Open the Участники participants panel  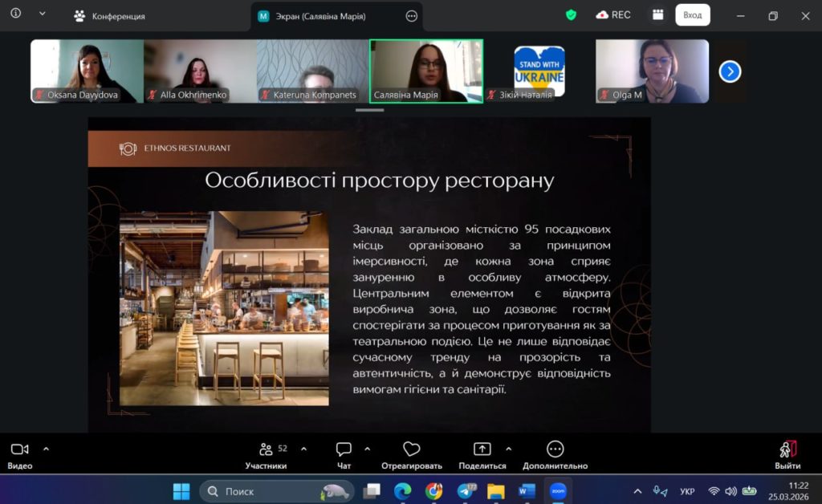[266, 450]
